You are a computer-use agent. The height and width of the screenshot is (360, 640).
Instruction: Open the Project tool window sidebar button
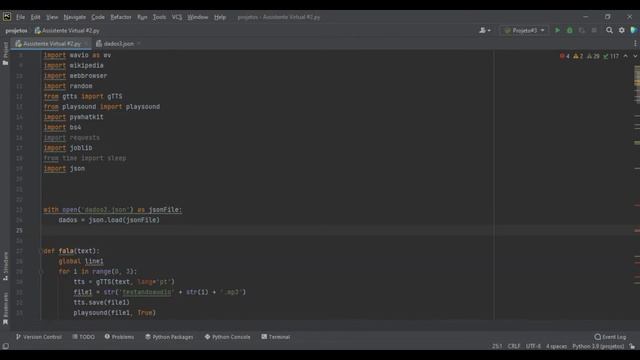coord(5,53)
